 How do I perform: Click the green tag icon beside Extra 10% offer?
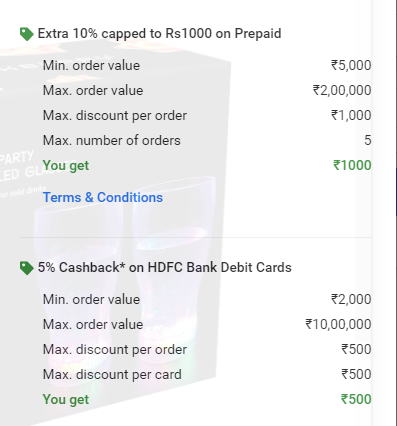(27, 34)
